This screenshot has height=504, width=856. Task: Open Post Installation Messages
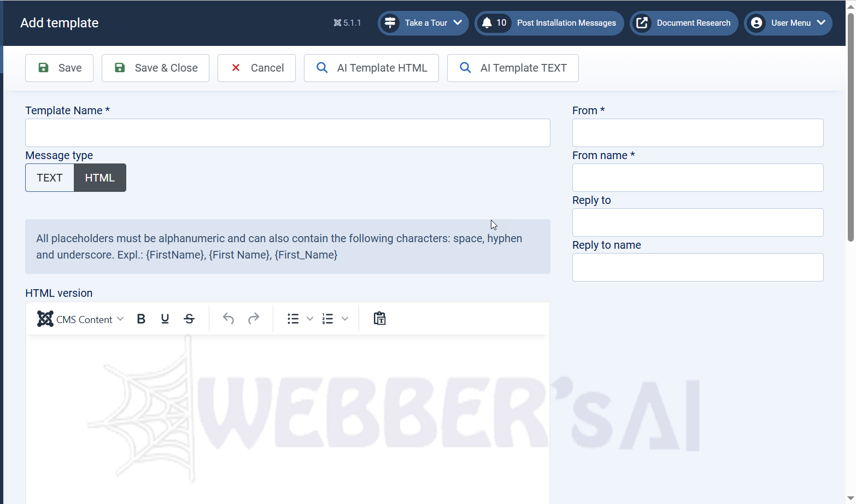[549, 23]
